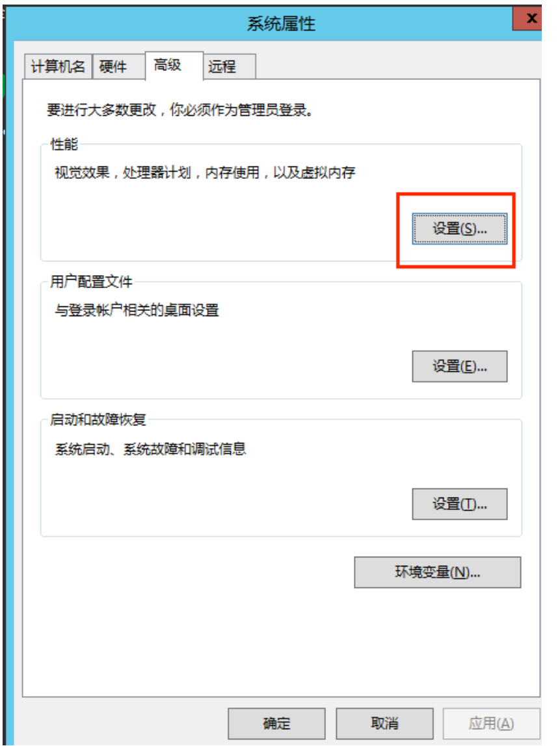Click the administrator login notice text
Image resolution: width=560 pixels, height=746 pixels.
click(x=180, y=110)
